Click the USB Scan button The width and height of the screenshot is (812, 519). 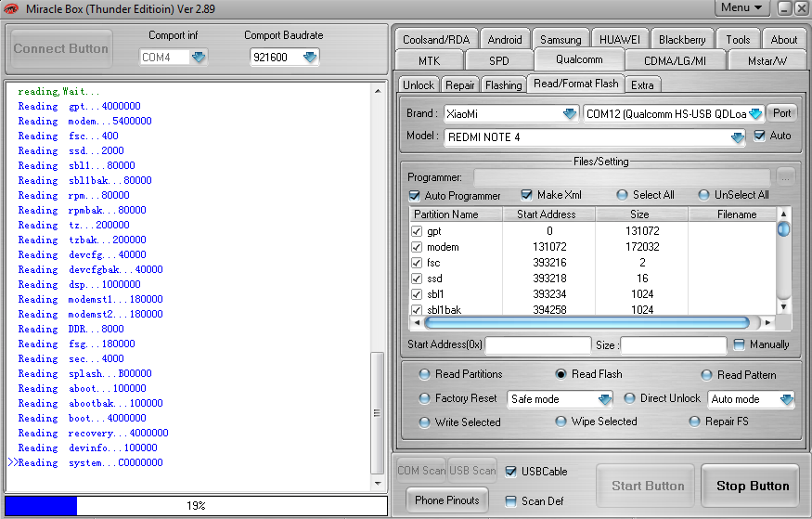471,471
